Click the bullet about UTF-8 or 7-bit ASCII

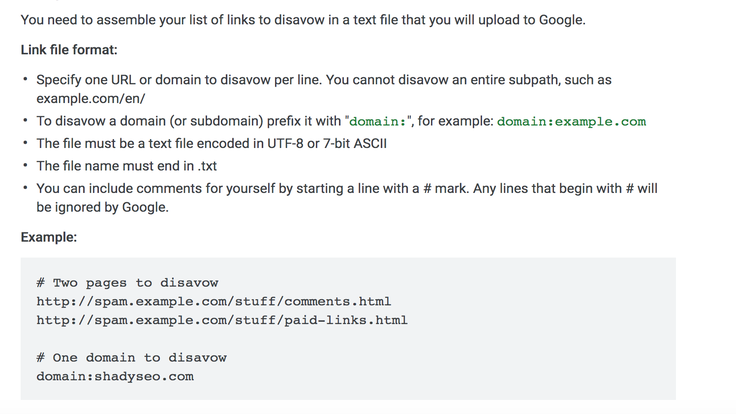coord(212,144)
